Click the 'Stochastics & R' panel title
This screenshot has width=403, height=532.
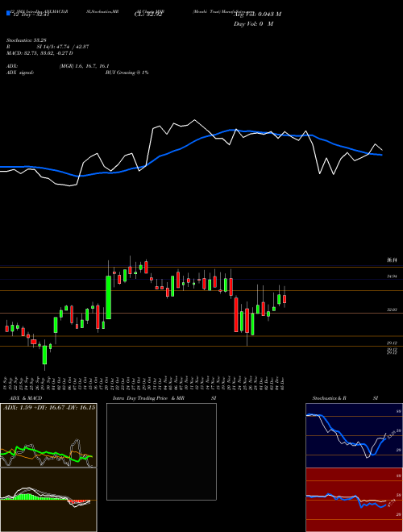pos(330,398)
